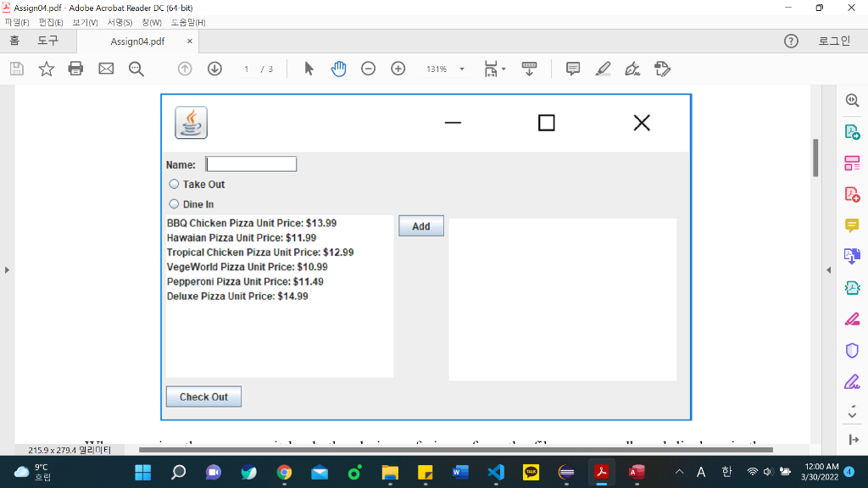Screen dimensions: 868x488
Task: Send the file by email icon
Action: pos(106,69)
